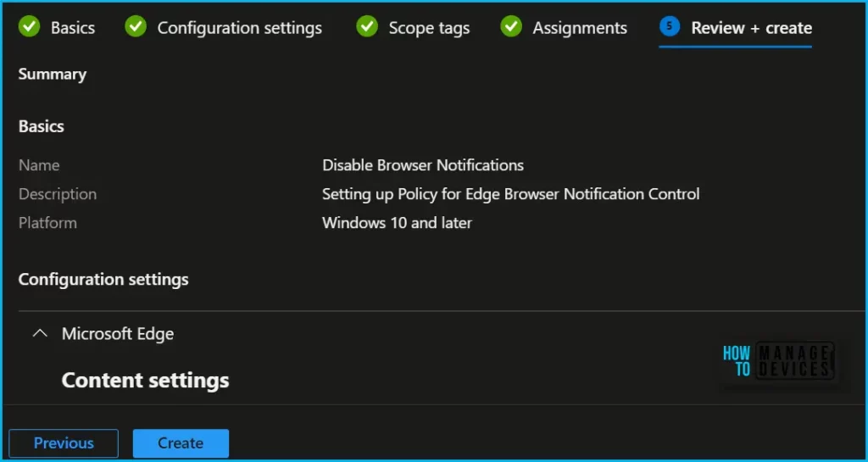868x462 pixels.
Task: Select the Configuration settings section heading
Action: pos(103,280)
